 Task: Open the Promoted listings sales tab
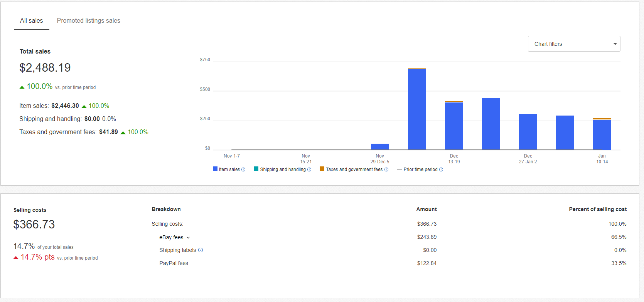point(88,21)
